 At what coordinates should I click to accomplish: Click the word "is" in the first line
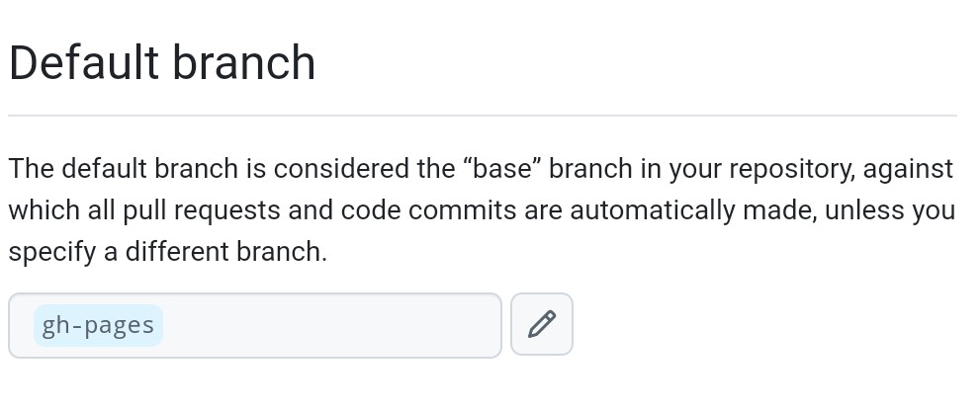(256, 169)
